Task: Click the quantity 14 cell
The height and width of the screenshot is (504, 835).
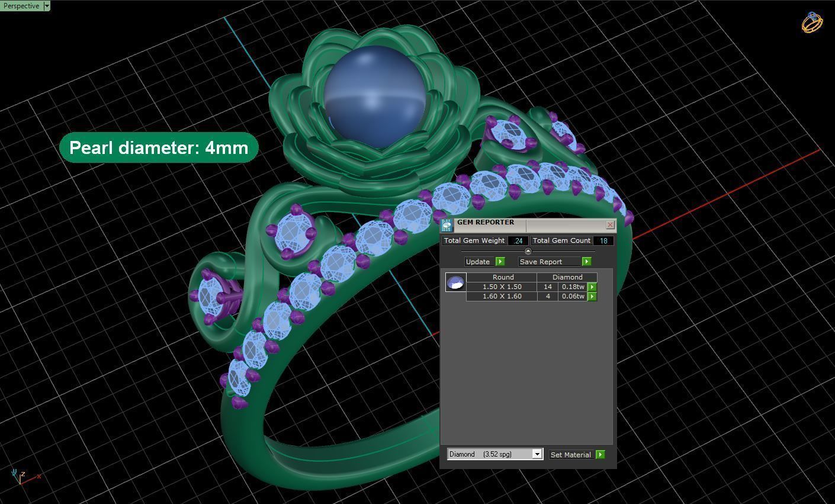Action: point(548,287)
